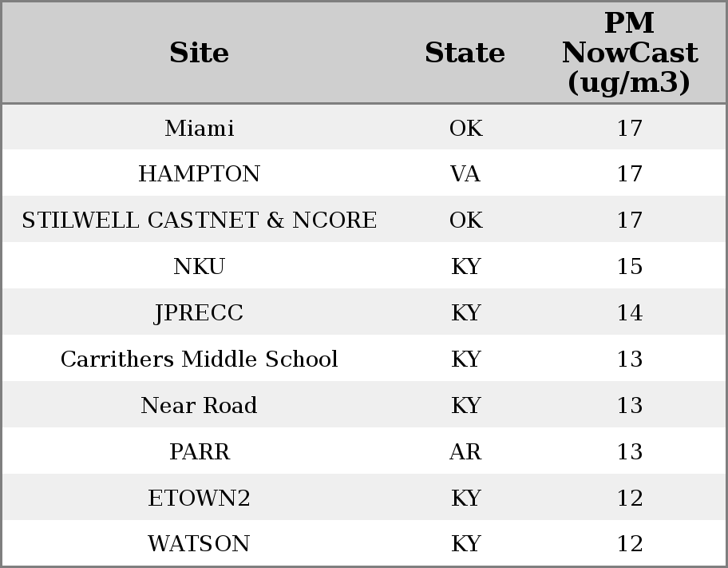The width and height of the screenshot is (728, 568).
Task: Select the value 14 for JPRECC
Action: (630, 313)
